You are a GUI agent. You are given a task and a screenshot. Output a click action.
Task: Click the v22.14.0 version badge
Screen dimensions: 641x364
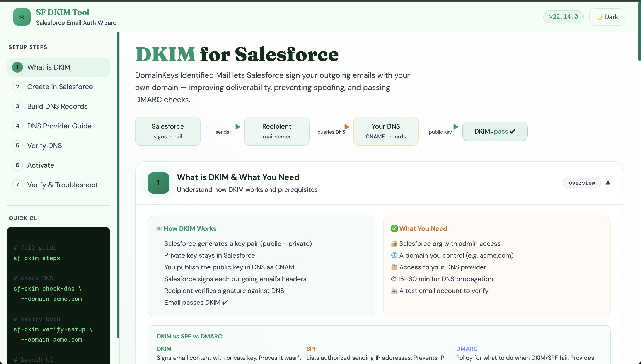[563, 17]
